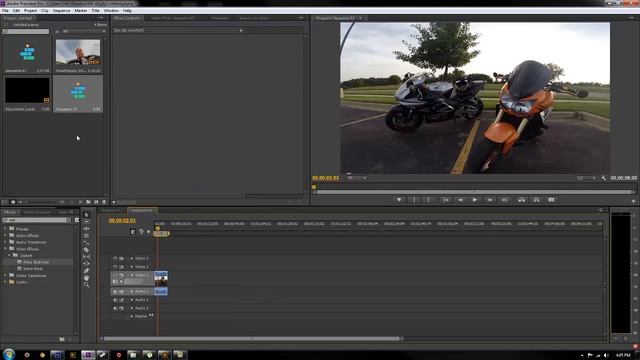The image size is (640, 360).
Task: Select the Selection tool in the tools panel
Action: tap(87, 215)
